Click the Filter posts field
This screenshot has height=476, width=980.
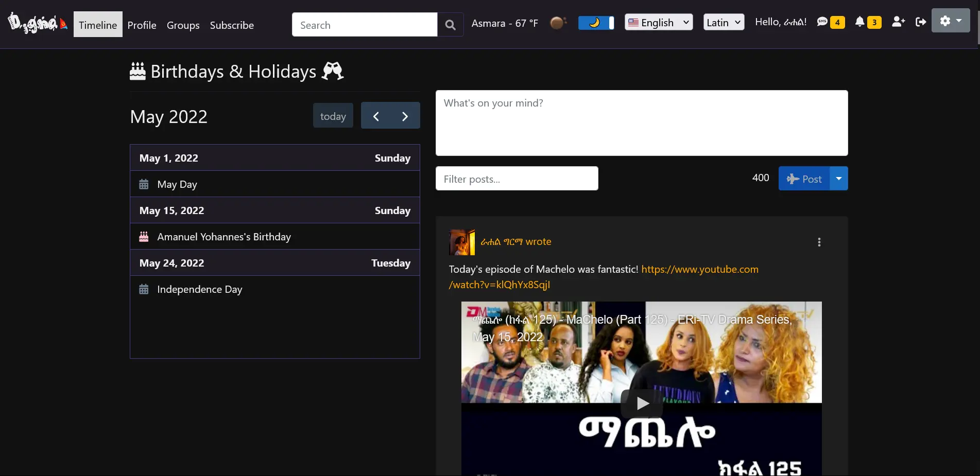517,179
